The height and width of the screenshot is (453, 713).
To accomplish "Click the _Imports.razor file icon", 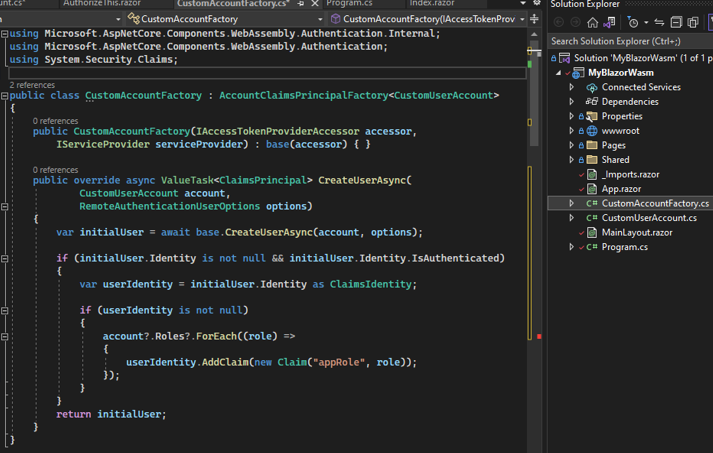I will point(592,174).
